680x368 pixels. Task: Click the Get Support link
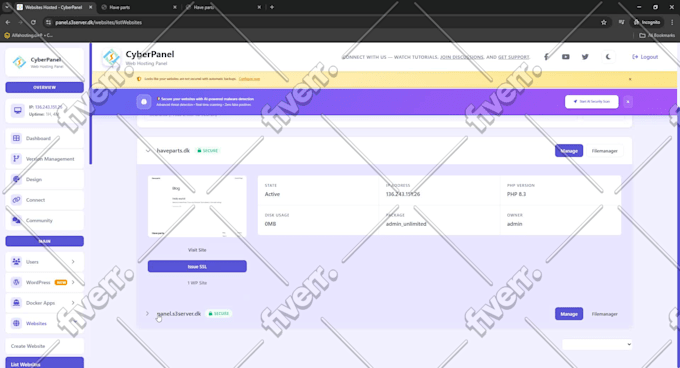513,57
